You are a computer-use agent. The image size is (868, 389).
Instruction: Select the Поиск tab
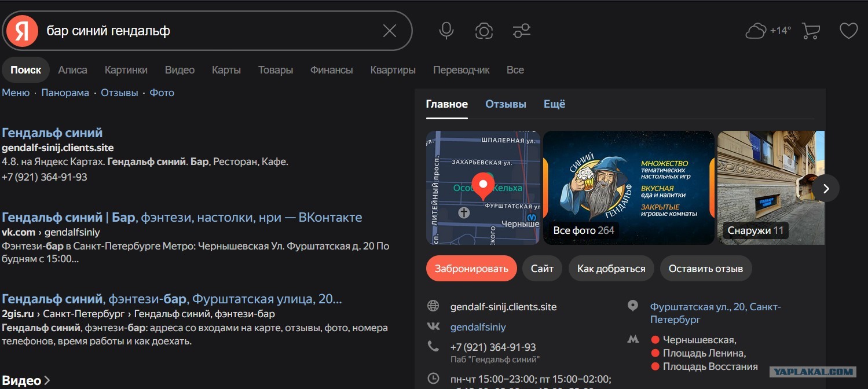(25, 70)
